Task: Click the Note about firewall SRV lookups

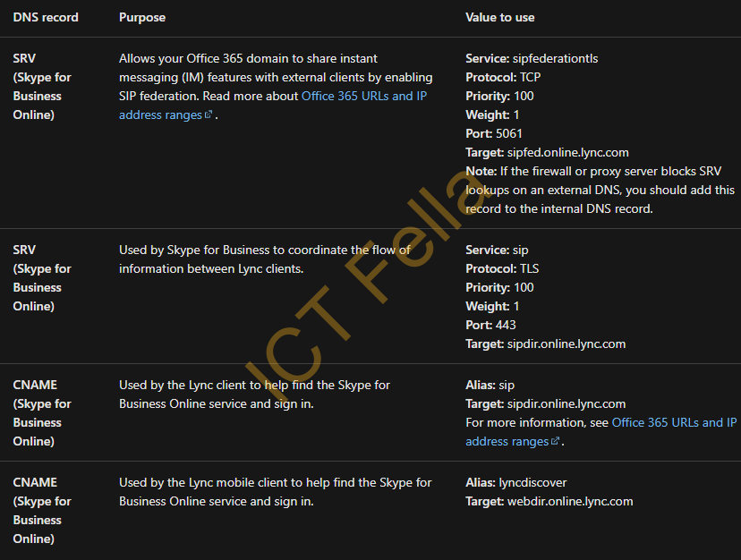Action: tap(600, 190)
